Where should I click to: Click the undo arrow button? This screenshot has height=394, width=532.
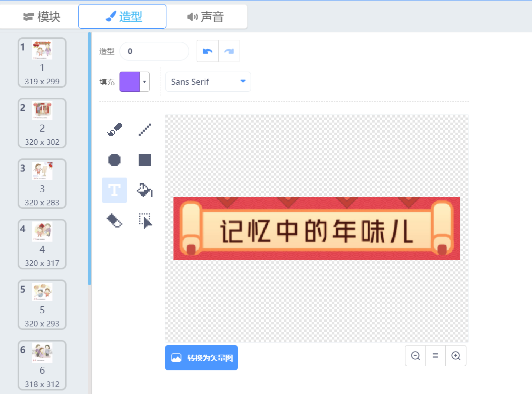click(x=207, y=51)
